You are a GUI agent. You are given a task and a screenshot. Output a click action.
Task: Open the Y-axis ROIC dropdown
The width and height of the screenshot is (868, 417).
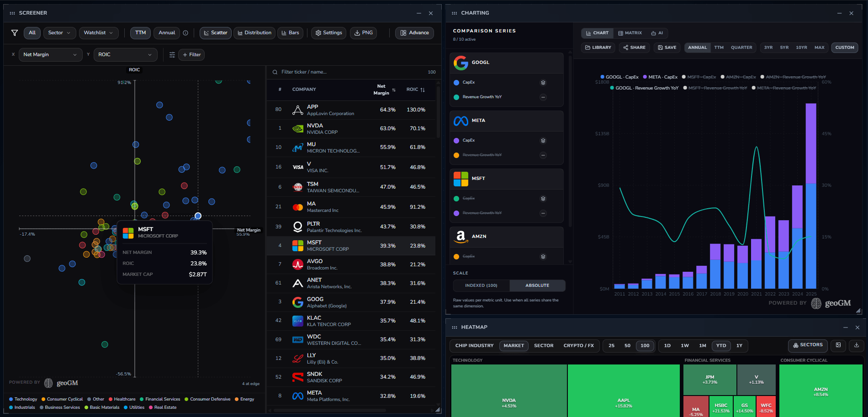pyautogui.click(x=125, y=55)
